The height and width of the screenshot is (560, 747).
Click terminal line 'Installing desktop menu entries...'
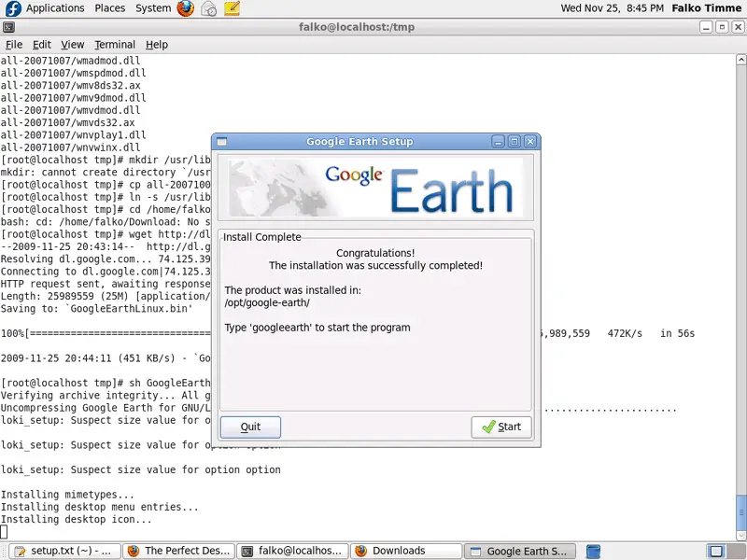[x=100, y=507]
